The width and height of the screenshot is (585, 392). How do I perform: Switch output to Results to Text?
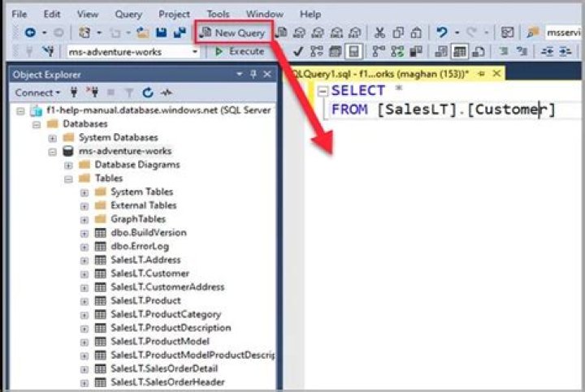click(441, 51)
